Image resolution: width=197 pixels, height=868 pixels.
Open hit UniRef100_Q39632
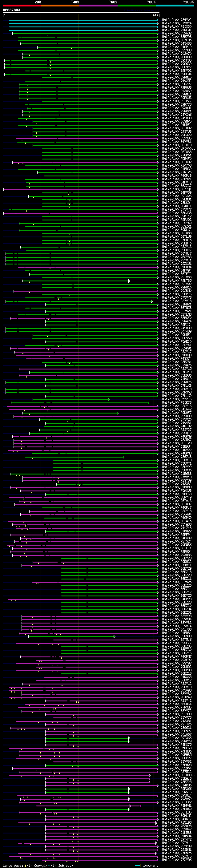click(176, 33)
